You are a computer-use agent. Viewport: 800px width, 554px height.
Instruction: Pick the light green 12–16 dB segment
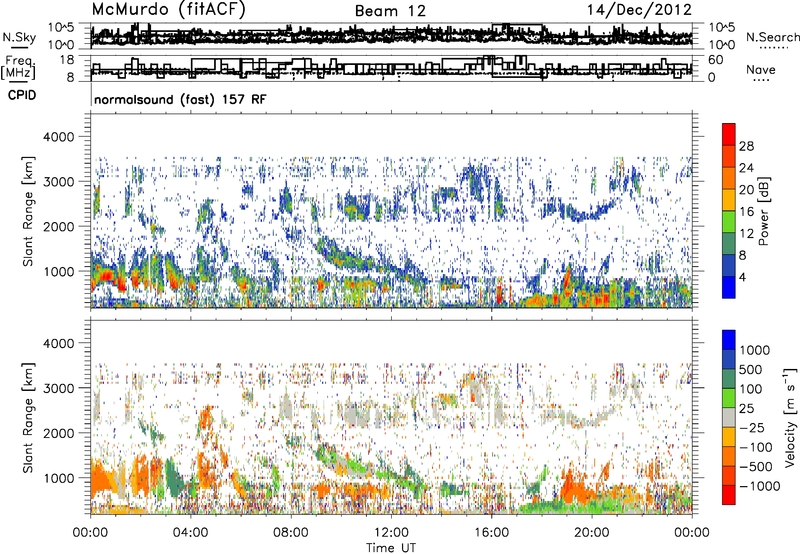pos(729,221)
